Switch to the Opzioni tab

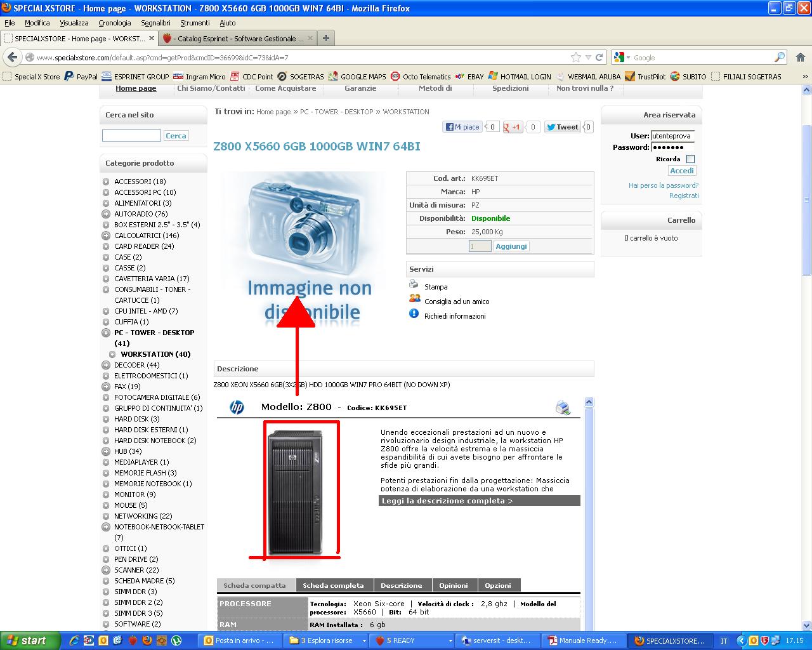point(498,585)
